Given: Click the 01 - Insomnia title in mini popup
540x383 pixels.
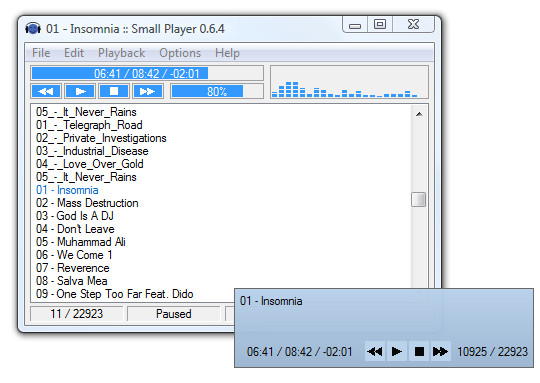Looking at the screenshot, I should tap(271, 301).
